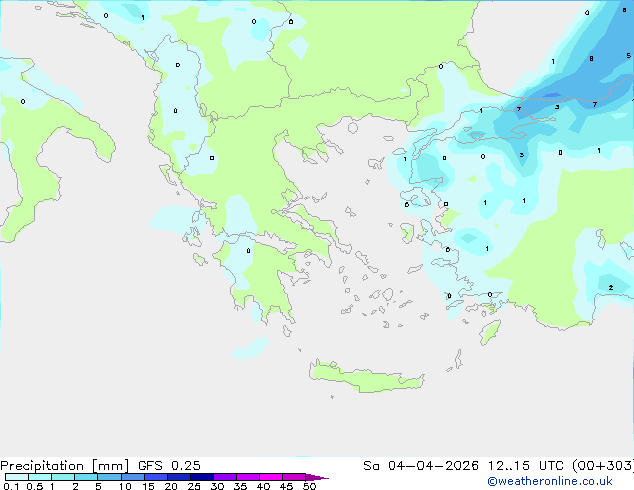
Task: Click the lightest 0.1–0.5 mm legend swatch
Action: pyautogui.click(x=17, y=477)
